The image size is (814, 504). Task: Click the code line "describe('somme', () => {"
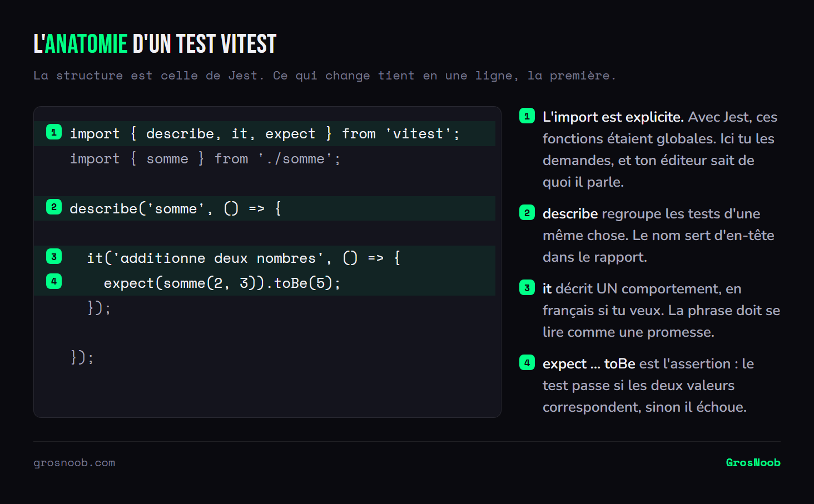coord(265,208)
